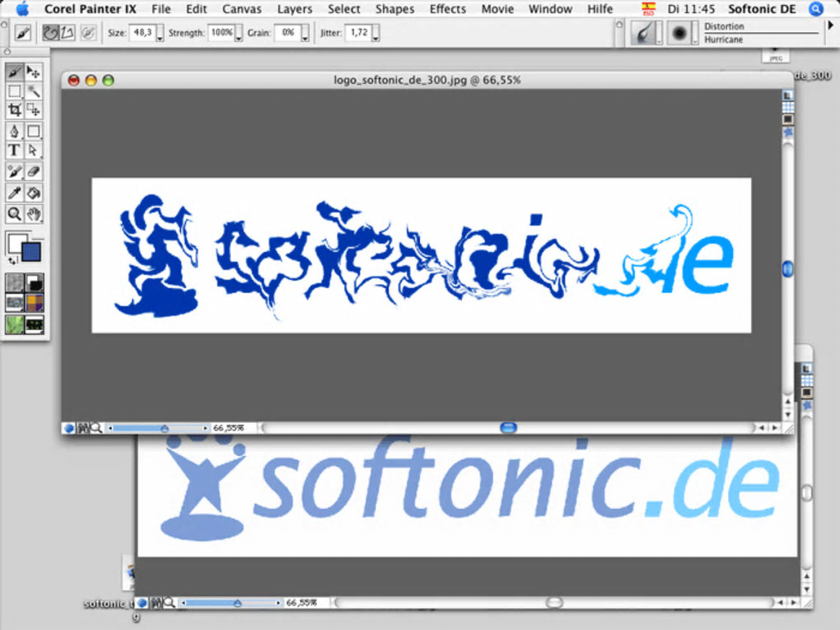Choose the Rectangular Selection tool
Viewport: 840px width, 630px height.
point(15,91)
